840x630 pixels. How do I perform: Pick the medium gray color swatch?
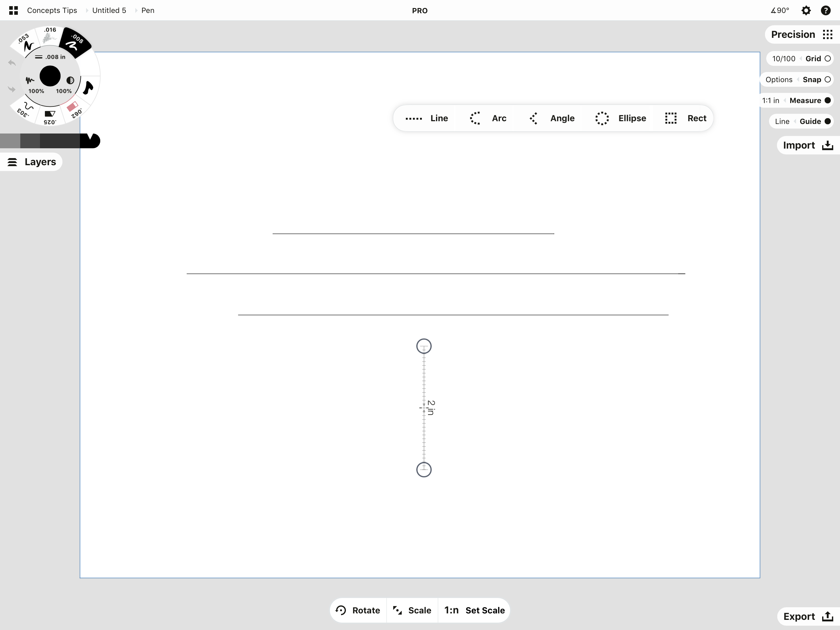click(10, 141)
